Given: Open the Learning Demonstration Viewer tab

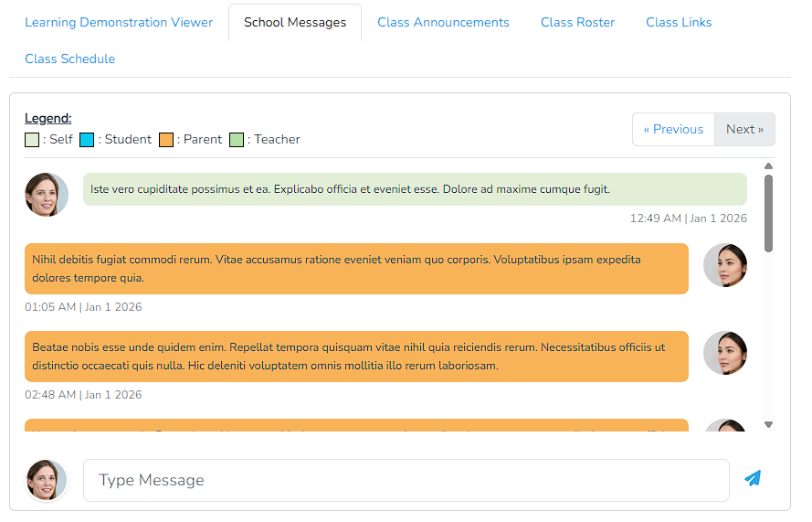Looking at the screenshot, I should 119,22.
